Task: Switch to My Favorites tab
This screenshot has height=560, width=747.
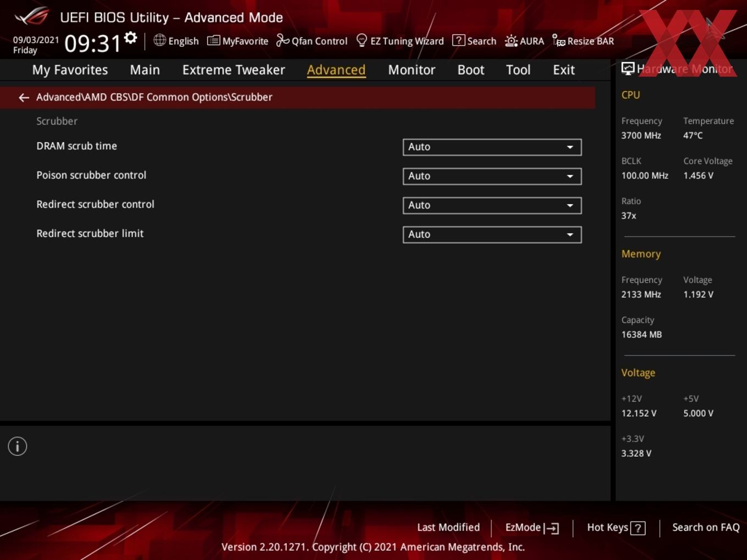Action: 70,70
